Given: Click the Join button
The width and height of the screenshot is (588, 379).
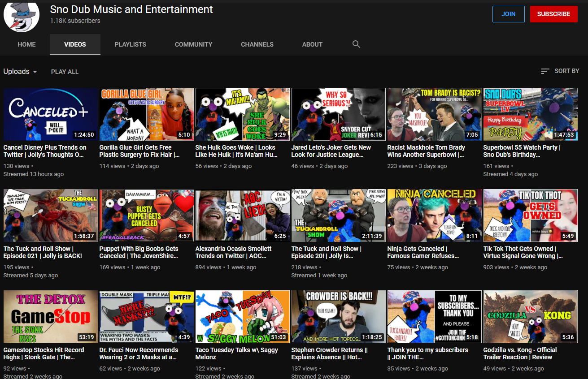Looking at the screenshot, I should pyautogui.click(x=508, y=14).
